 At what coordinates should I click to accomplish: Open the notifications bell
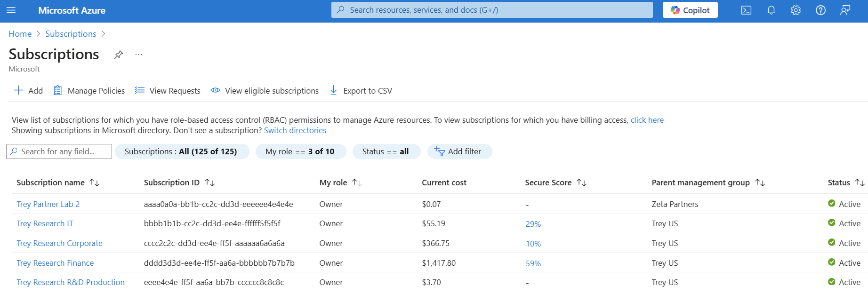(771, 10)
